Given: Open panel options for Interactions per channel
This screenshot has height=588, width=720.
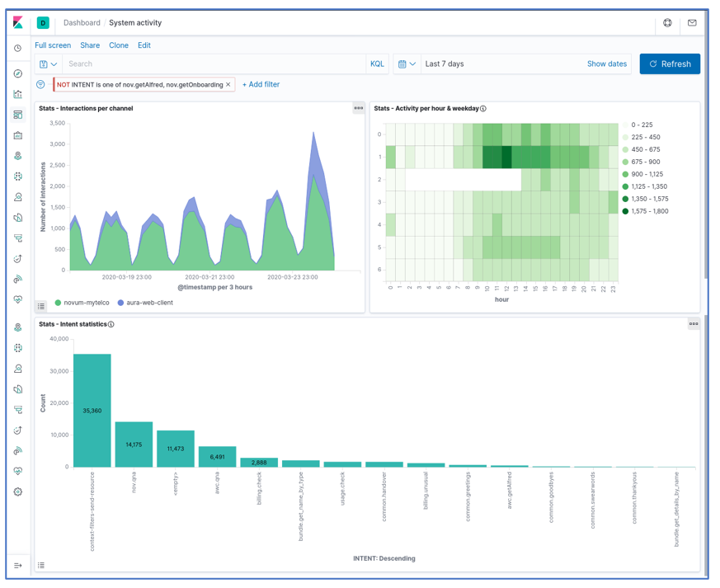Looking at the screenshot, I should (358, 108).
